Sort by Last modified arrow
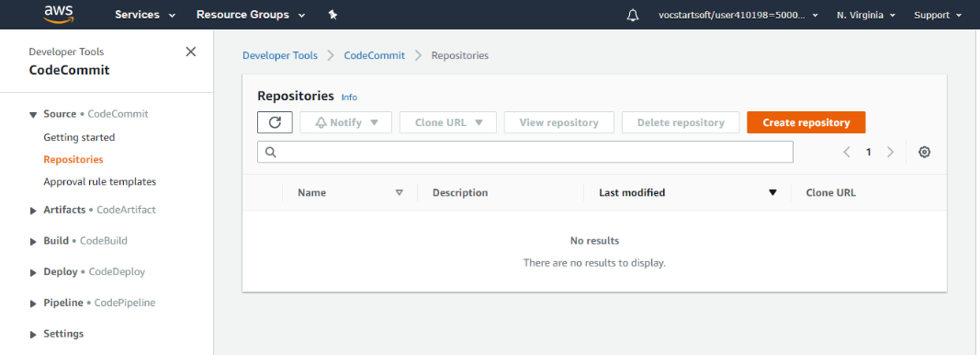This screenshot has height=355, width=980. [772, 193]
